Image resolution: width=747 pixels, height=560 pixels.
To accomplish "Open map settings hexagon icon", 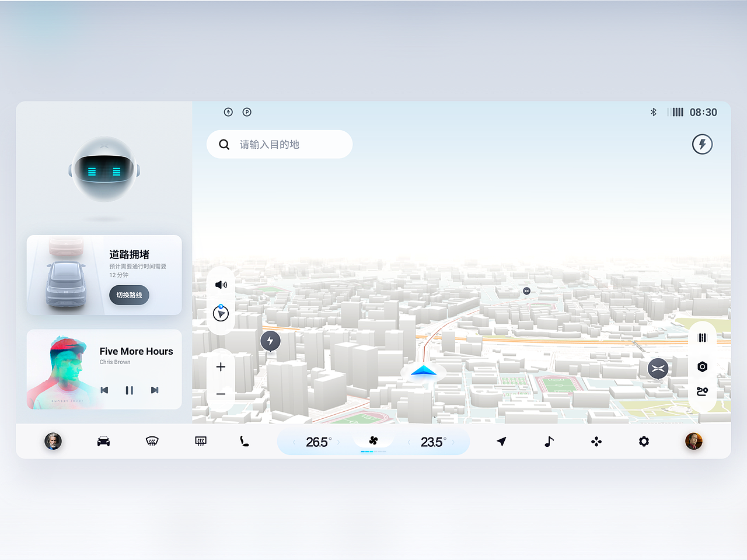I will click(703, 366).
